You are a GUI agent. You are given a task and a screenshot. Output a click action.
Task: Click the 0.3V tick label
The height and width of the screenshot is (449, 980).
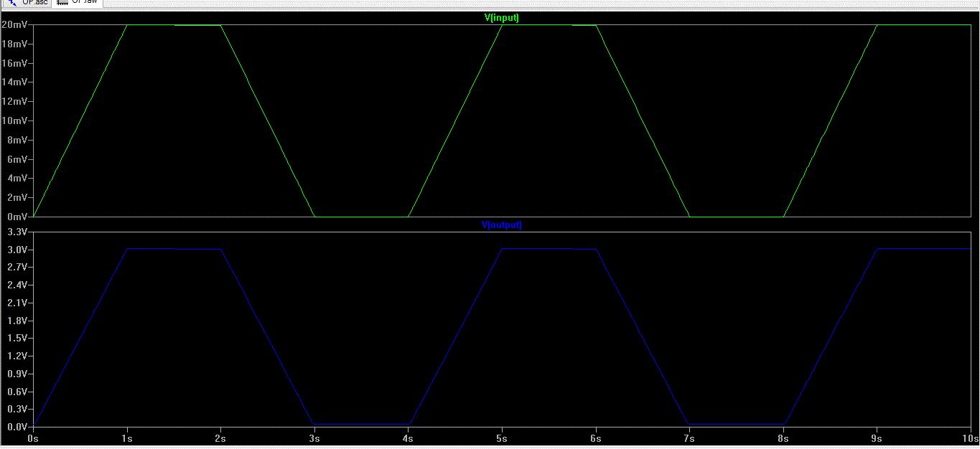pos(17,409)
